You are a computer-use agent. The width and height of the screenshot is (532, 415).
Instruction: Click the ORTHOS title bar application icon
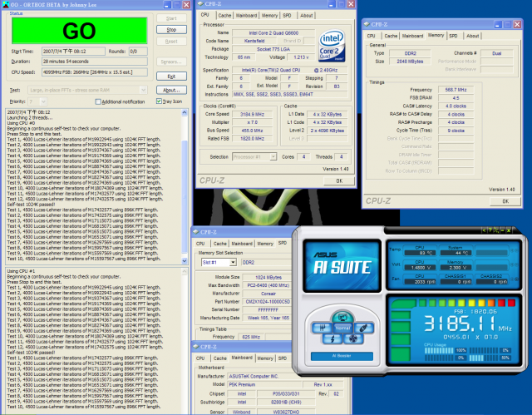pos(6,4)
